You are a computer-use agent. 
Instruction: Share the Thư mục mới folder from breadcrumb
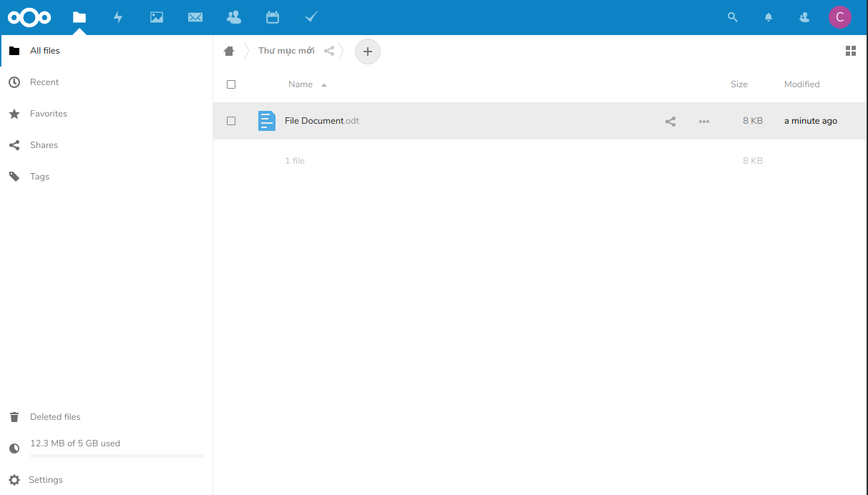(x=329, y=51)
